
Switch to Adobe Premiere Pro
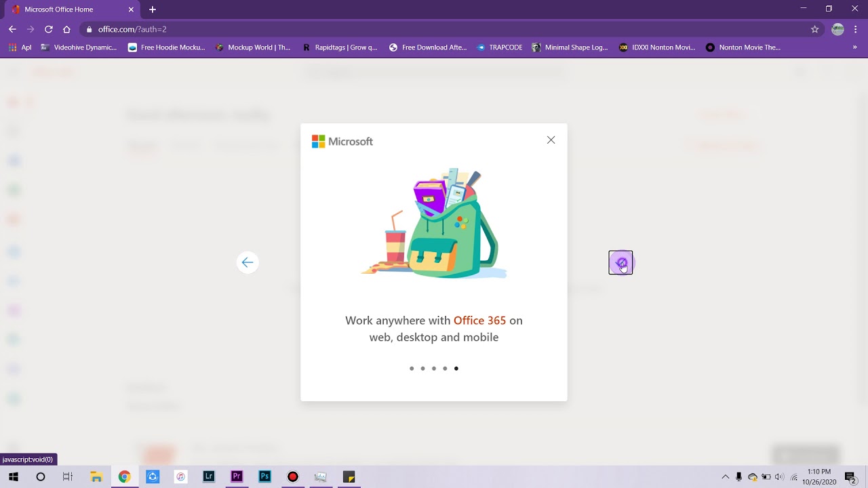click(x=237, y=476)
